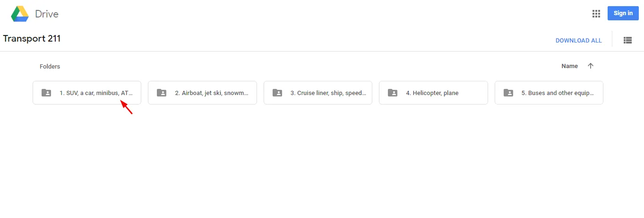Switch to list view layout
The image size is (644, 218).
627,41
